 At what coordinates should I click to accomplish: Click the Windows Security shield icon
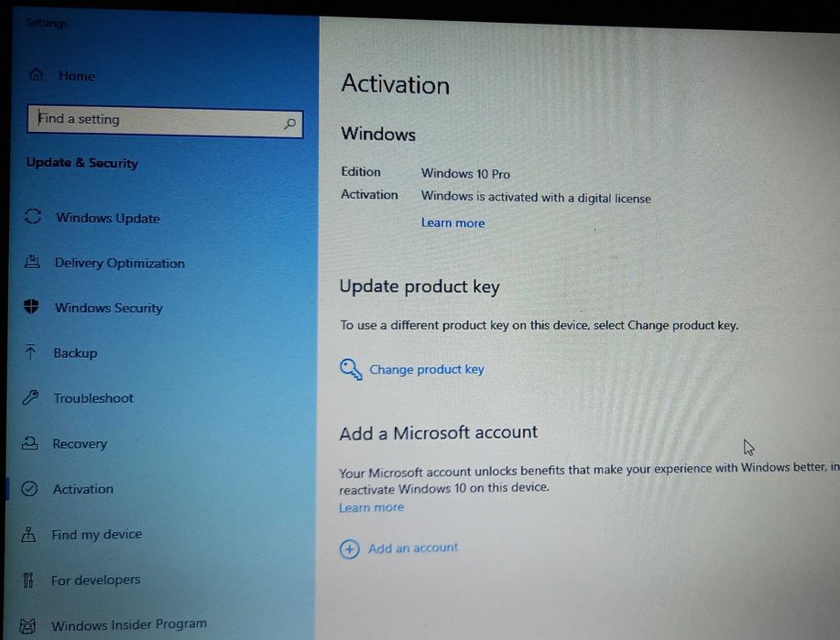click(x=32, y=307)
